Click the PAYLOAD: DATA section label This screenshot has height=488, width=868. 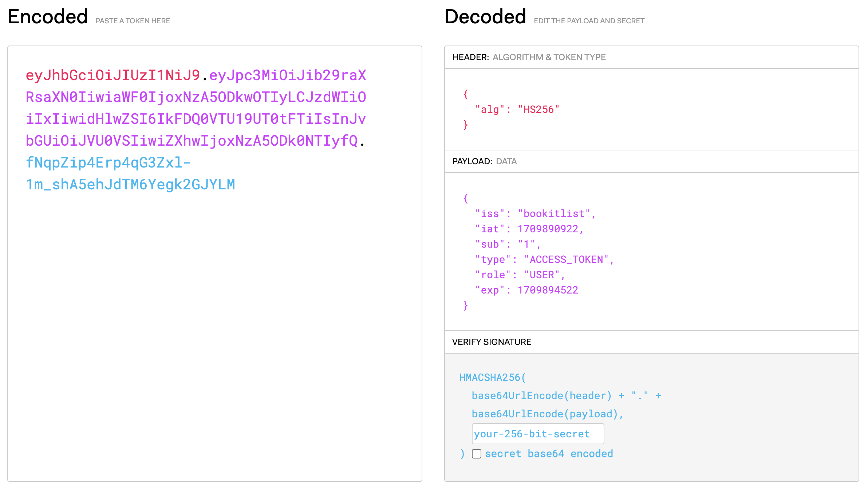tap(484, 161)
